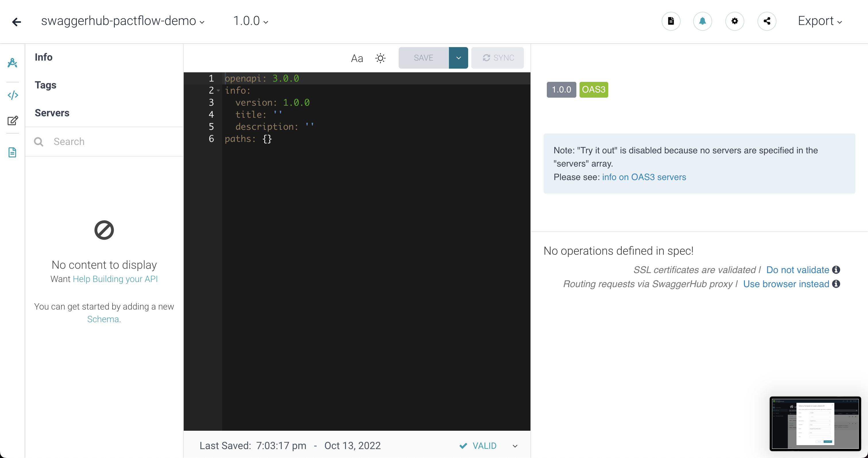Click the Export button
Screen dimensions: 868x458
tap(821, 21)
